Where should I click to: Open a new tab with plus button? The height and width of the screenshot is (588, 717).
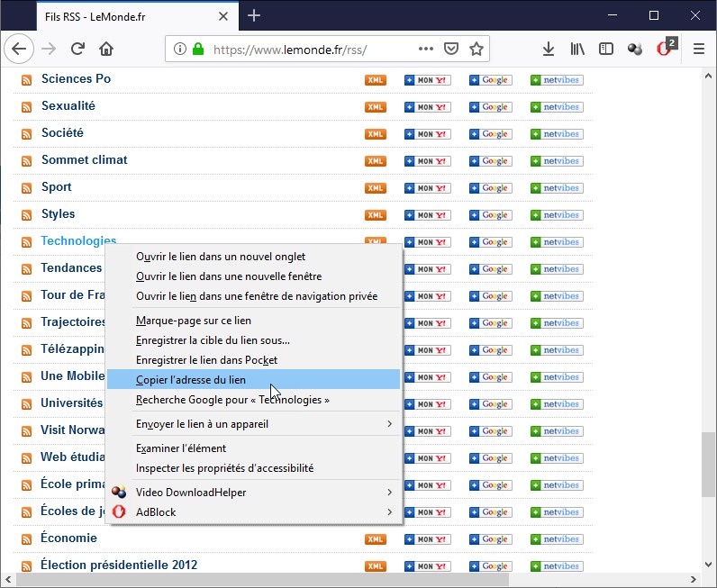[x=254, y=15]
